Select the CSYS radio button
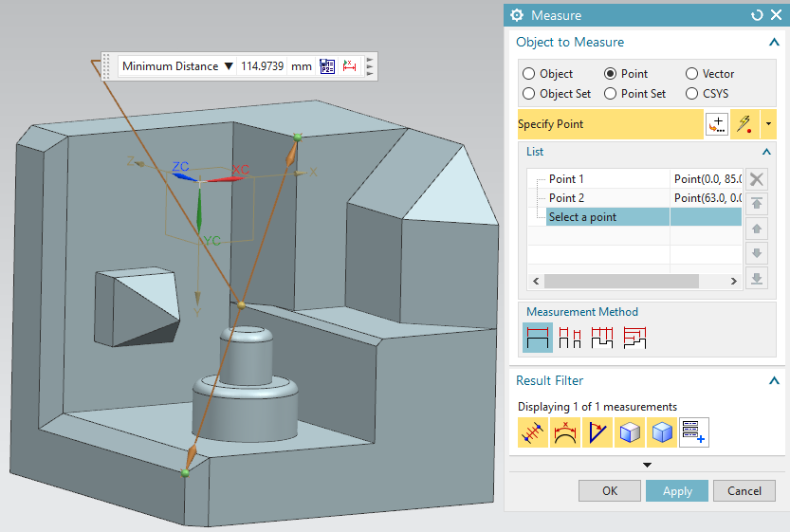790x532 pixels. 691,94
